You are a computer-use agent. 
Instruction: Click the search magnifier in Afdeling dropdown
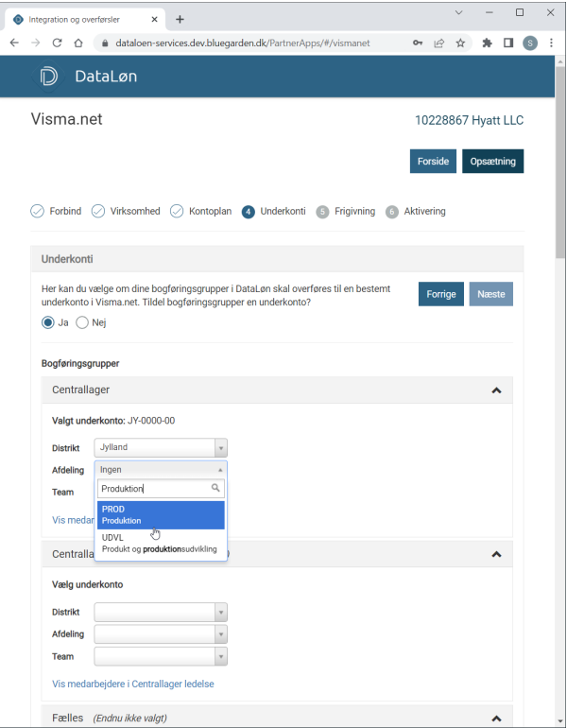(x=215, y=488)
